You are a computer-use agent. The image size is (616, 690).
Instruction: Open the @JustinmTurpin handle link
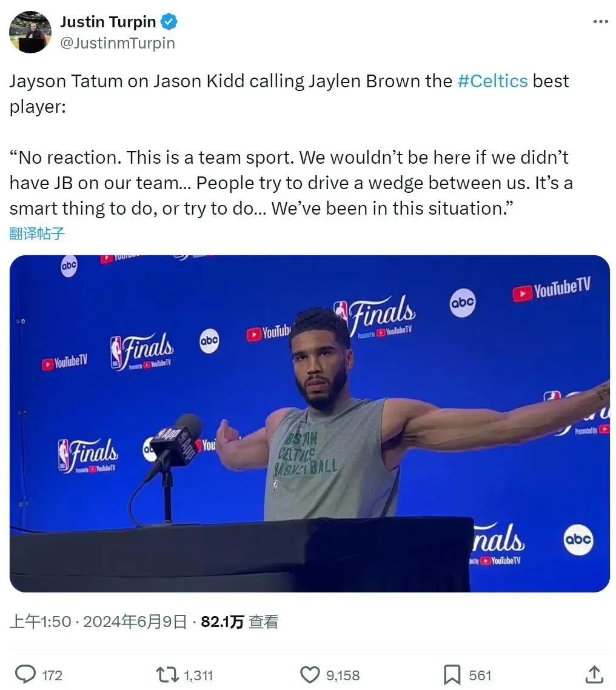pos(117,43)
